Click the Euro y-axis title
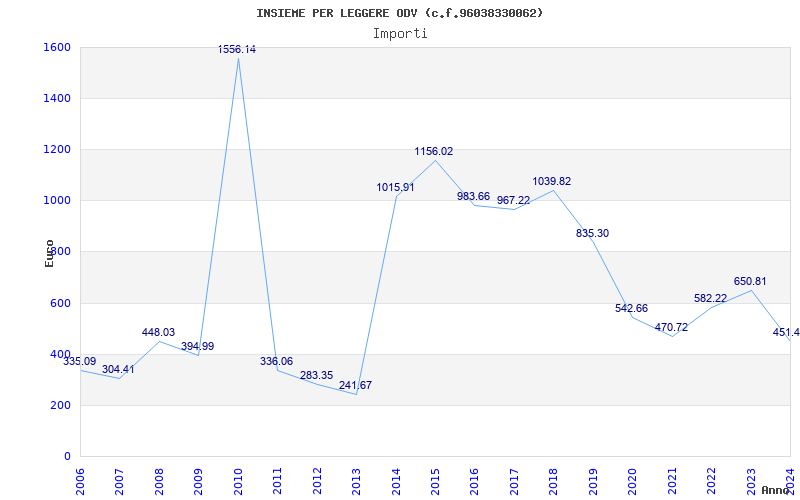The height and width of the screenshot is (500, 800). 49,254
